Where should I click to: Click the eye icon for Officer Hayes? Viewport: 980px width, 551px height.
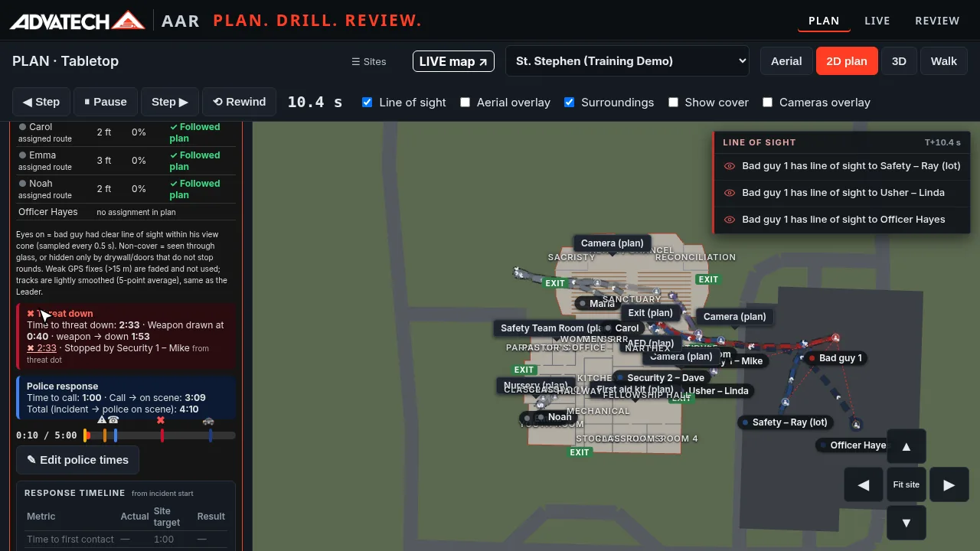[730, 220]
